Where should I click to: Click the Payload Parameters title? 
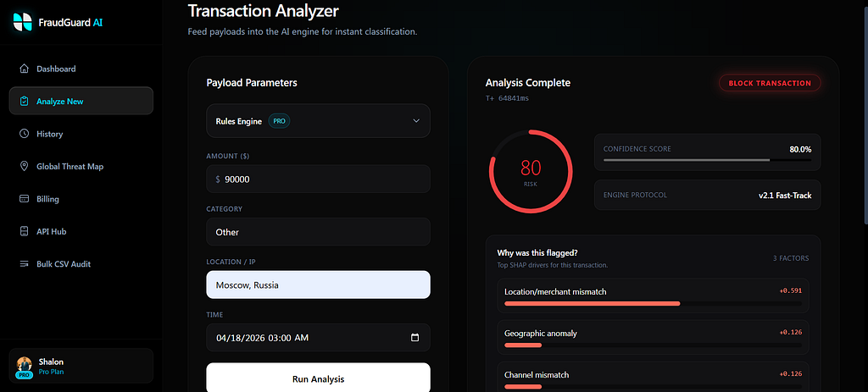(x=252, y=83)
